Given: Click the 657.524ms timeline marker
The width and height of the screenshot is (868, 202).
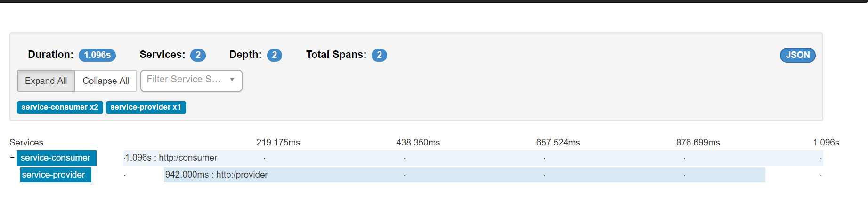Looking at the screenshot, I should click(x=558, y=142).
